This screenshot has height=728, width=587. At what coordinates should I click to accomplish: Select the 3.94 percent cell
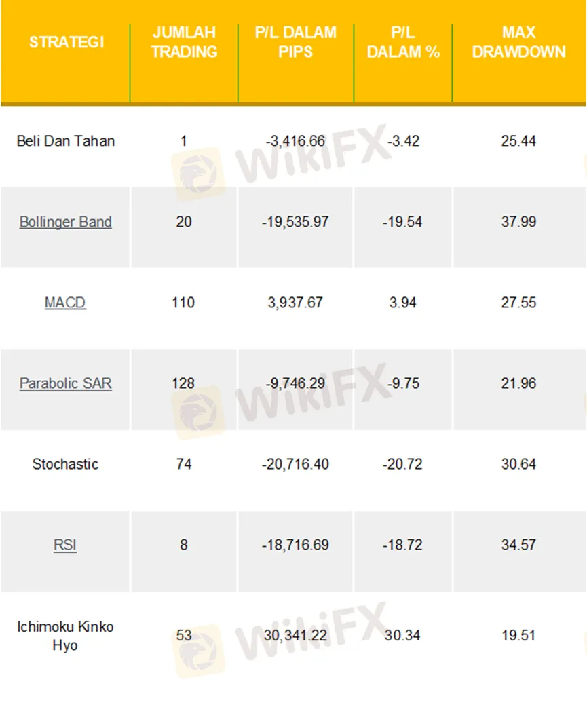(x=402, y=303)
